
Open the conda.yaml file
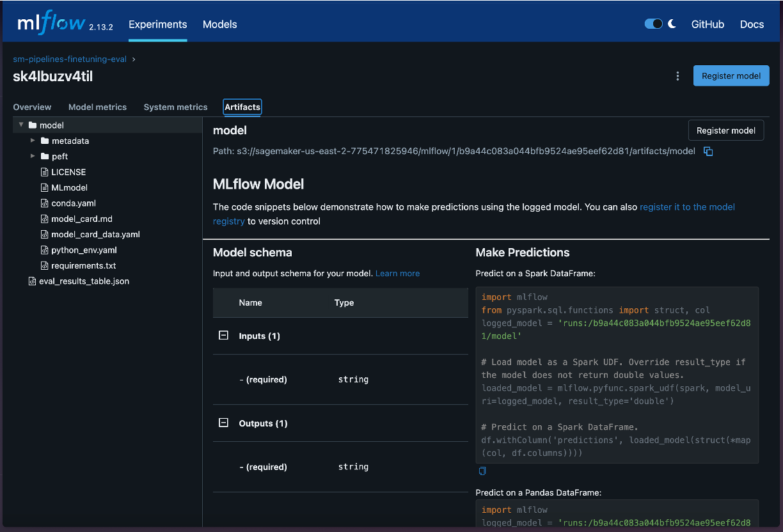coord(74,203)
